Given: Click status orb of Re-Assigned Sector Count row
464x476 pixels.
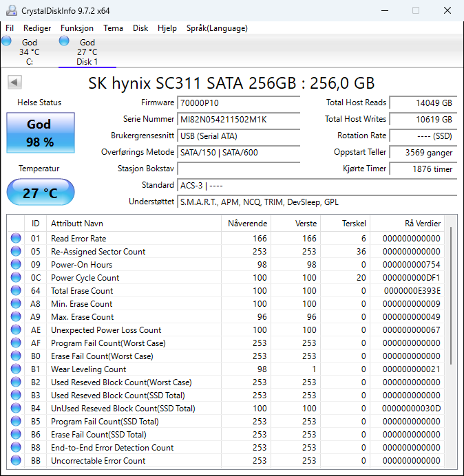Looking at the screenshot, I should click(x=16, y=251).
